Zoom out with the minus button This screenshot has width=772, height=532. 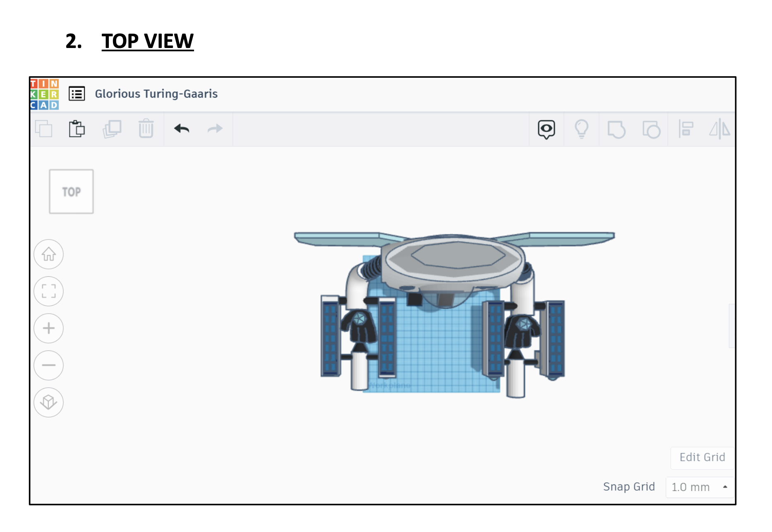49,365
